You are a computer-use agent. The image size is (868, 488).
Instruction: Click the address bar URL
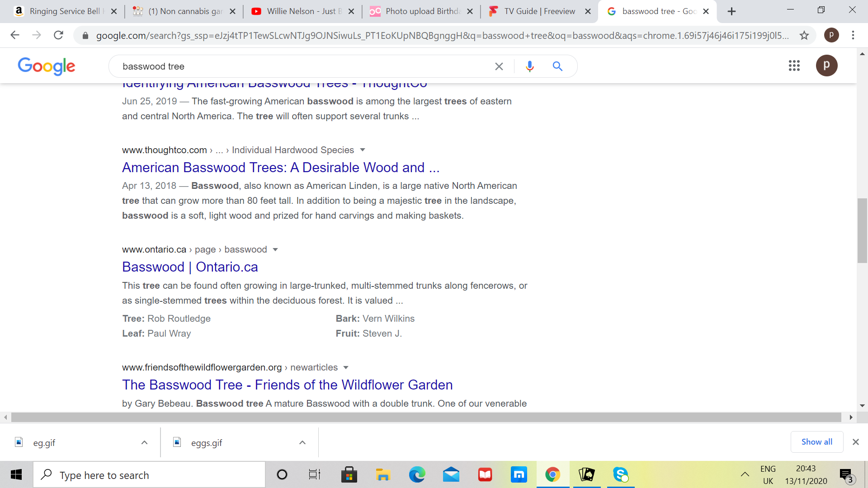442,36
